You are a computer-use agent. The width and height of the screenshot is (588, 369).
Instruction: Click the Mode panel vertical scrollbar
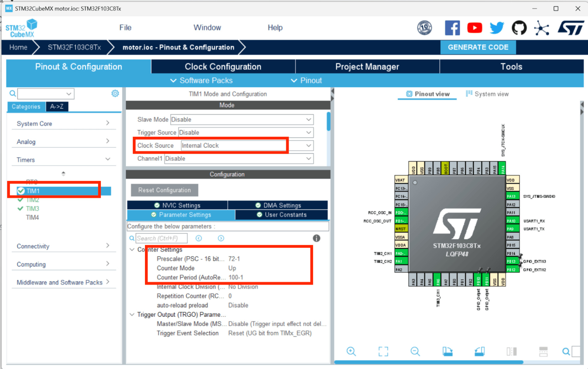329,121
